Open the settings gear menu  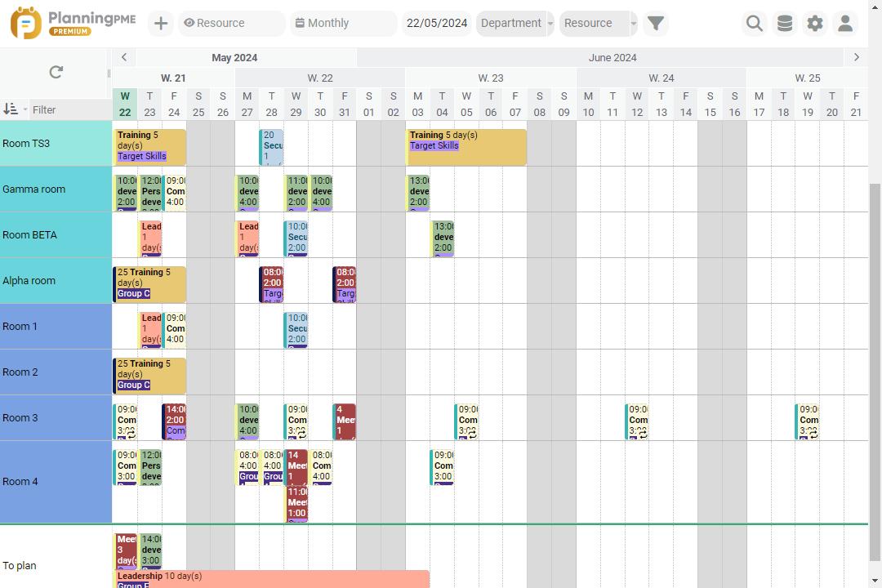point(815,23)
